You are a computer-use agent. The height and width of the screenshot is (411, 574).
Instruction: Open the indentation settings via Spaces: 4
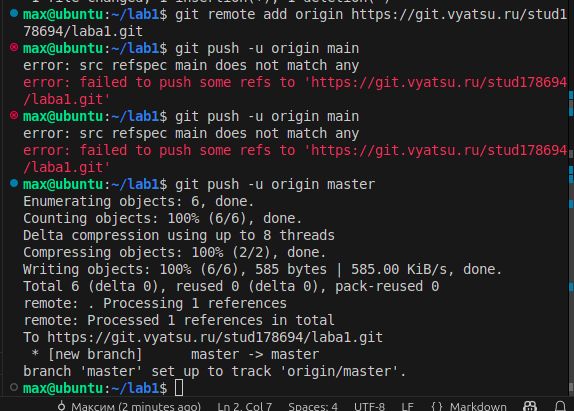pos(313,406)
